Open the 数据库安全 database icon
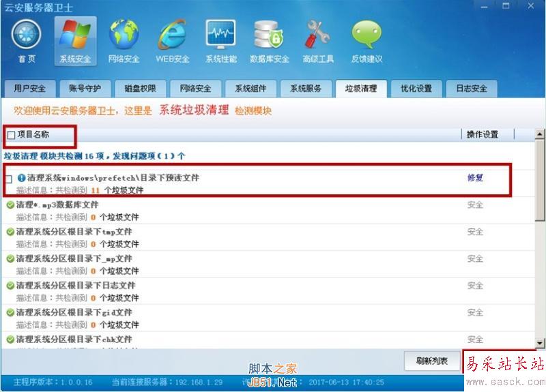546x392 pixels. [x=269, y=35]
